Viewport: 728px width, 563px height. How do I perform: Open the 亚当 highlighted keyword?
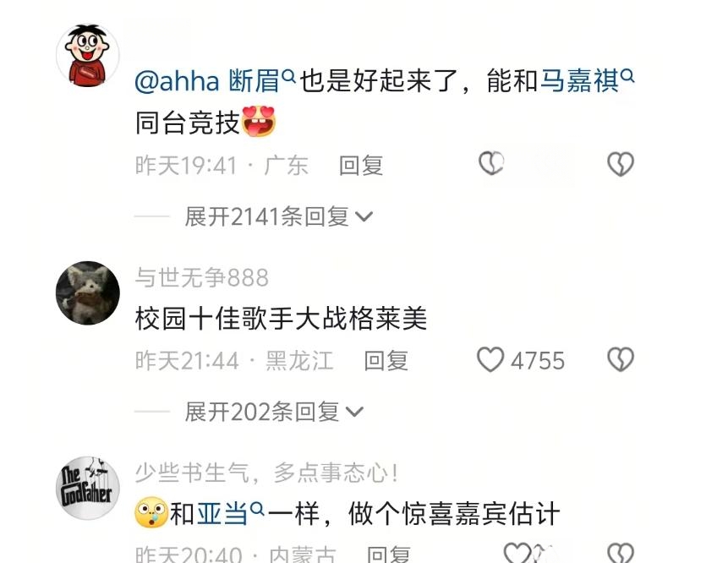tap(223, 513)
